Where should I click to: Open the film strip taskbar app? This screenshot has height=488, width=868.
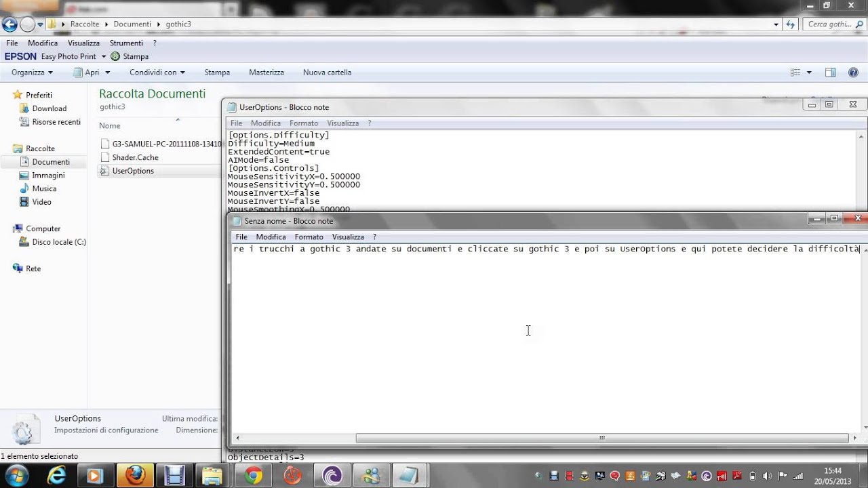point(174,476)
